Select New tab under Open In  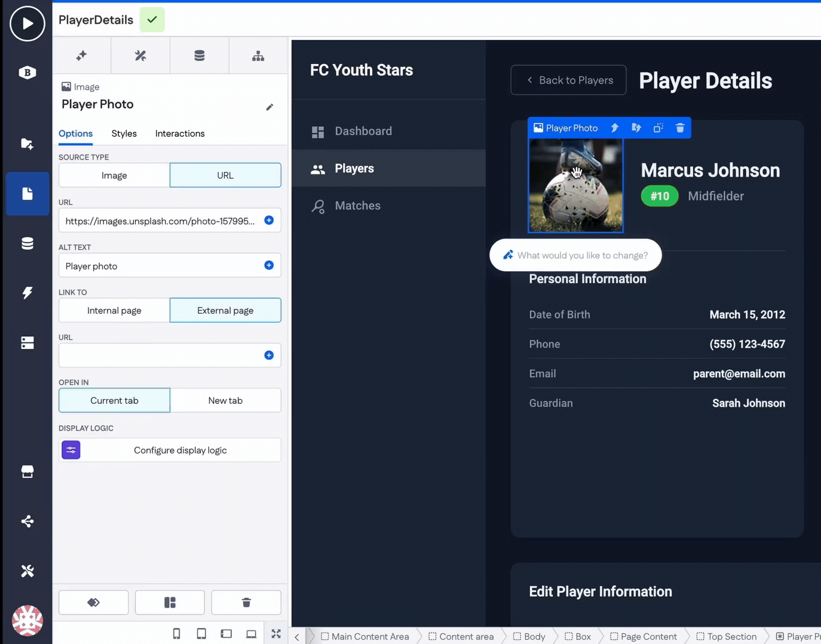pyautogui.click(x=225, y=400)
